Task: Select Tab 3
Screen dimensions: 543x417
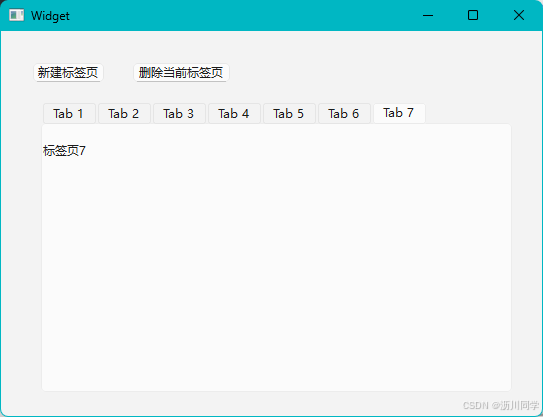Action: [x=179, y=114]
